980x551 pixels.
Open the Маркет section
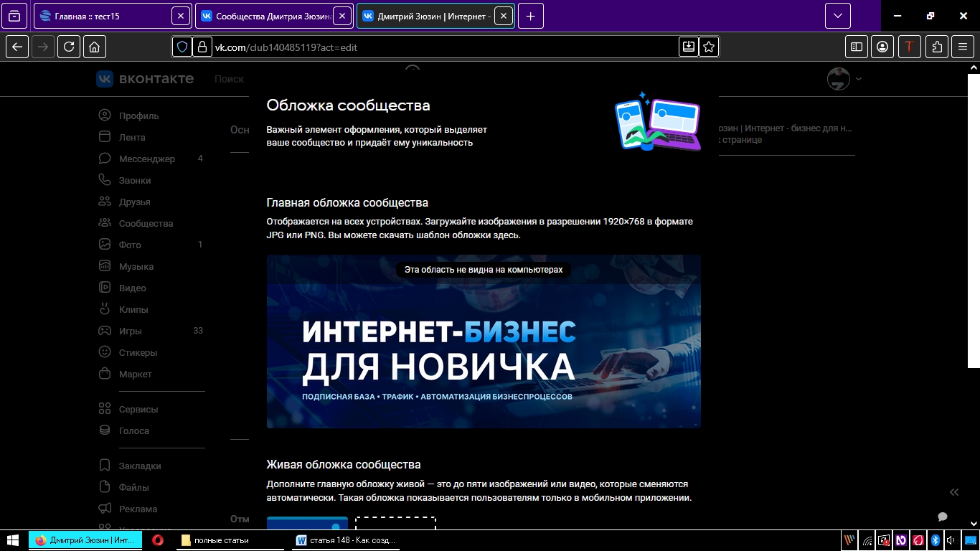[136, 374]
